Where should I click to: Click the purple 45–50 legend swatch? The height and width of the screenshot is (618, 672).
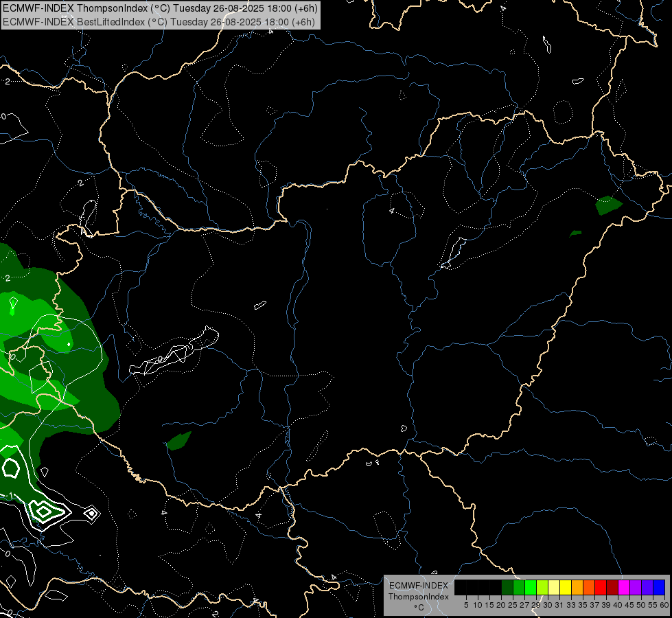point(636,587)
